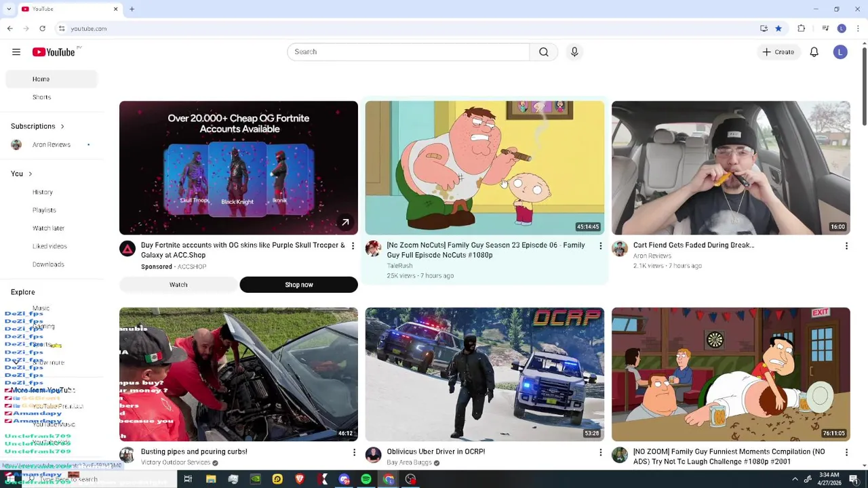
Task: Click the Aron Reviews avatar under Cart Fiend video
Action: (x=619, y=249)
